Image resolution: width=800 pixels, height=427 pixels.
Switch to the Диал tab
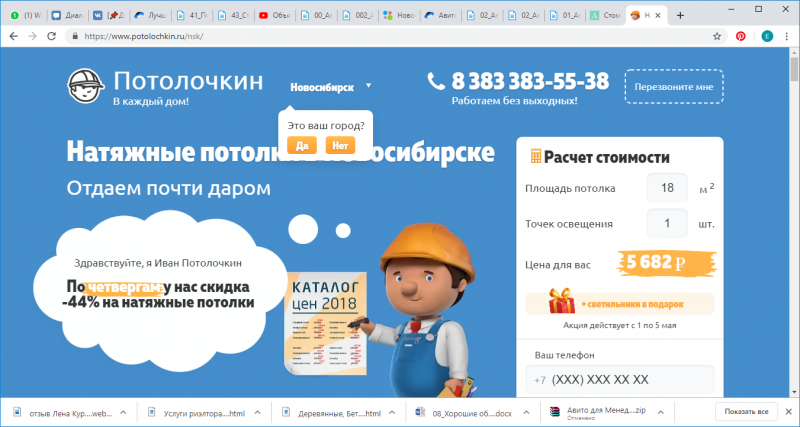coord(67,16)
